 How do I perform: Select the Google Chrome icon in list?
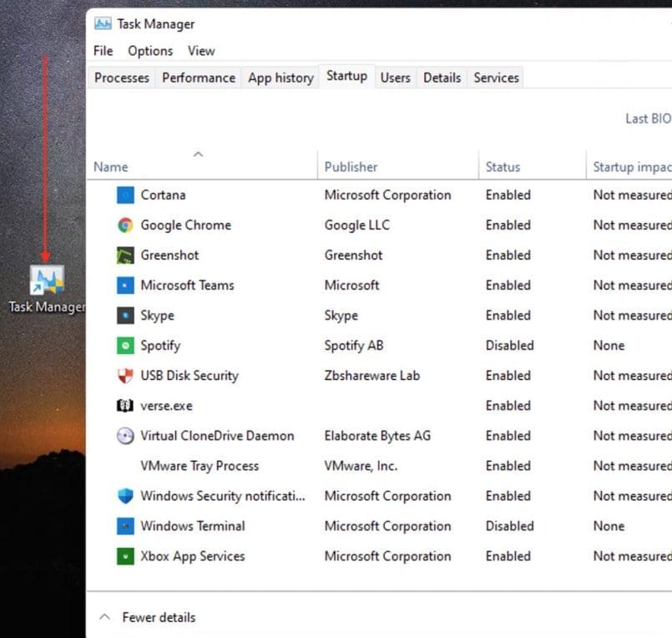(x=125, y=225)
